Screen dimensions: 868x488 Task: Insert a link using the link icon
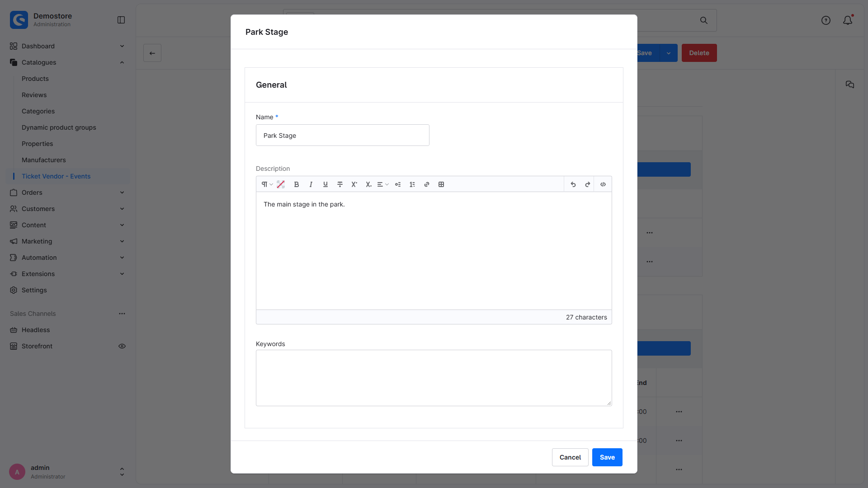427,184
